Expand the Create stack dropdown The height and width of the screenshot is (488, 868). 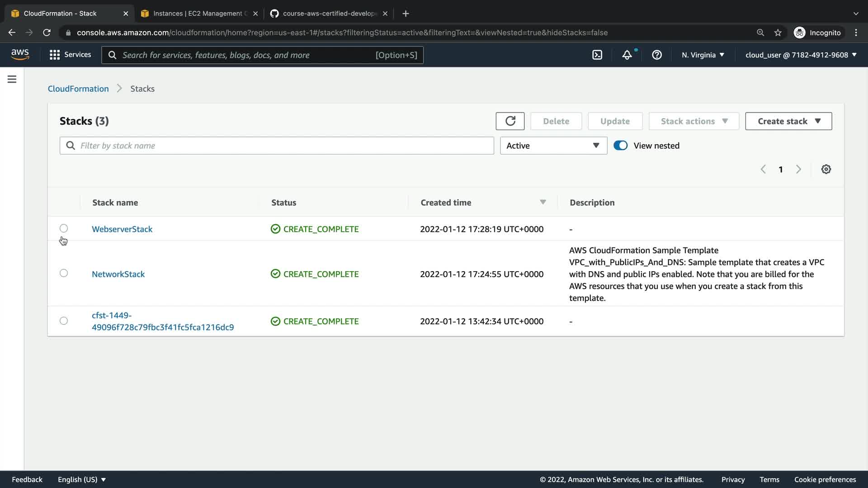pos(788,121)
